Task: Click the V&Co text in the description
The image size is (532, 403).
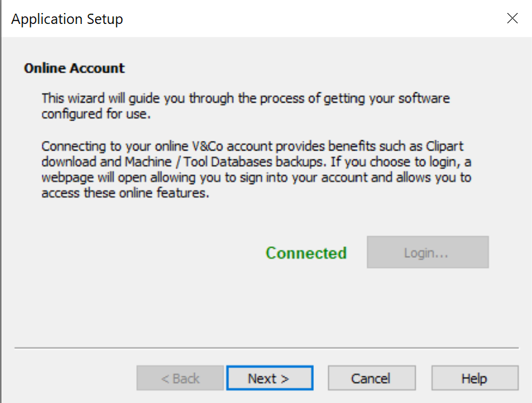Action: pos(208,146)
